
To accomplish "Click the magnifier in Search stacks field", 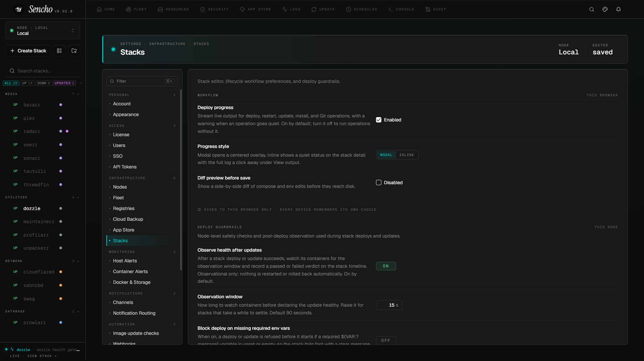I will [12, 71].
